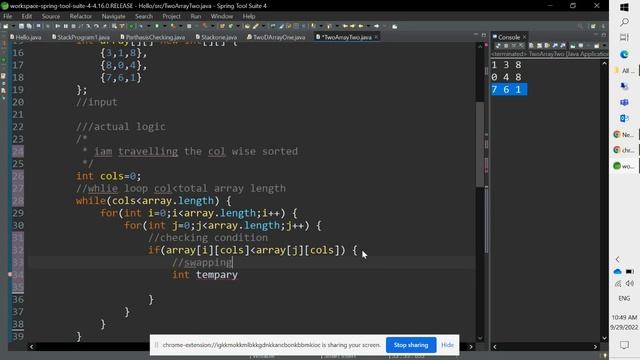640x360 pixels.
Task: Open the Source menu
Action: click(51, 16)
